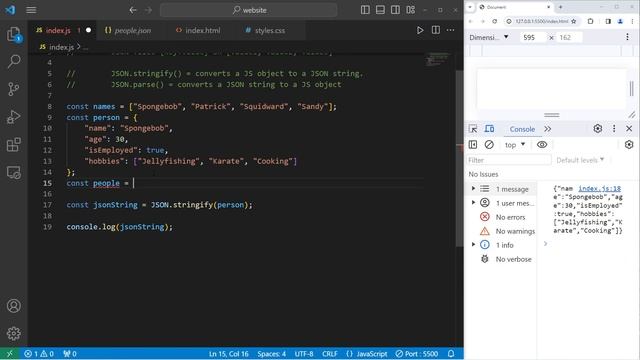Open errors and warnings in status bar

click(x=39, y=353)
